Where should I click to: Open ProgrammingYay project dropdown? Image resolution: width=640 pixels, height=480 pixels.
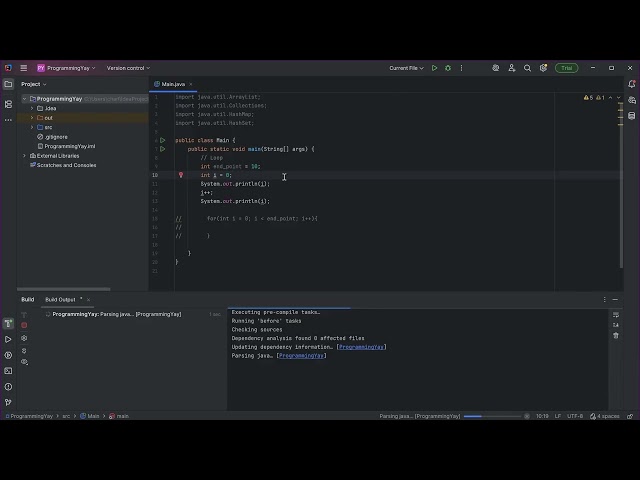click(66, 68)
